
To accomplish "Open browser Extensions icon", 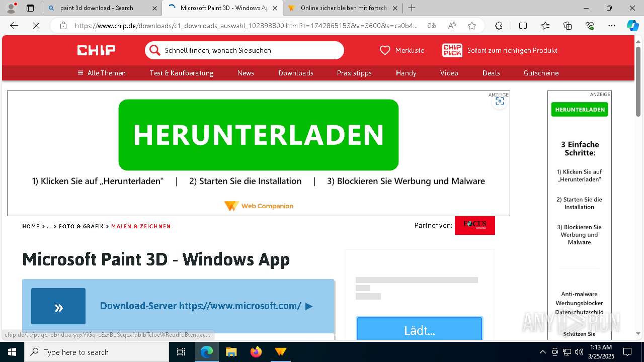I will (x=499, y=26).
